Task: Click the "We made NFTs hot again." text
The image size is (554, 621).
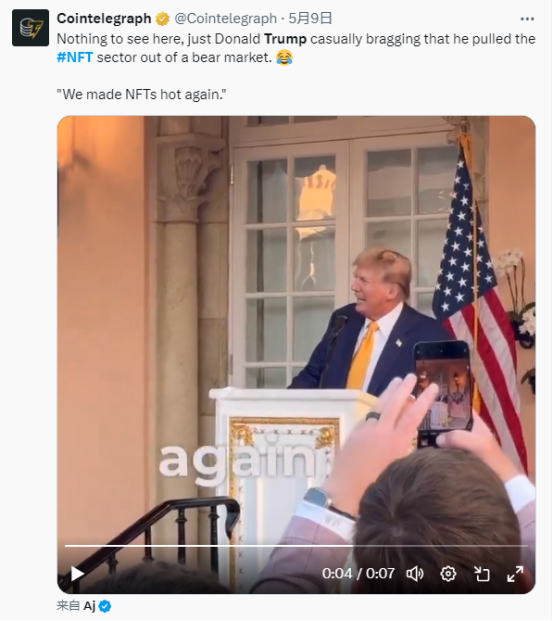Action: (x=141, y=94)
